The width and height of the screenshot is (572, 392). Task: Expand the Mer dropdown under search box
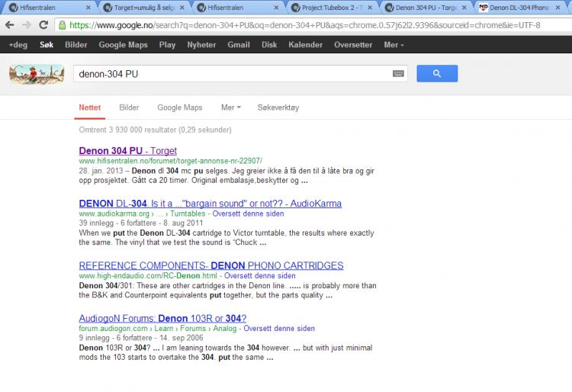click(231, 108)
